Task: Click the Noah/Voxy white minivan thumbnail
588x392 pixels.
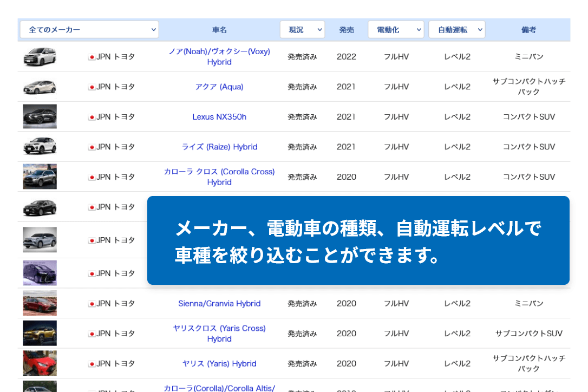Action: (x=40, y=57)
